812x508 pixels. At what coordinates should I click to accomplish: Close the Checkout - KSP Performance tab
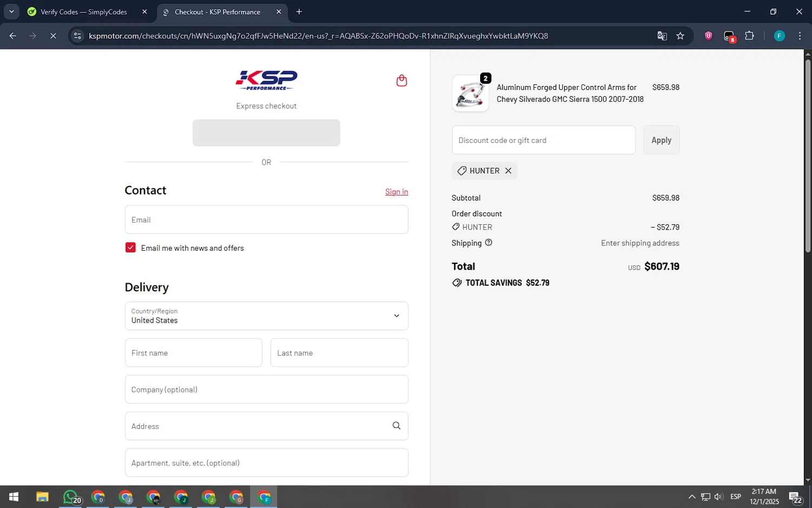point(279,11)
